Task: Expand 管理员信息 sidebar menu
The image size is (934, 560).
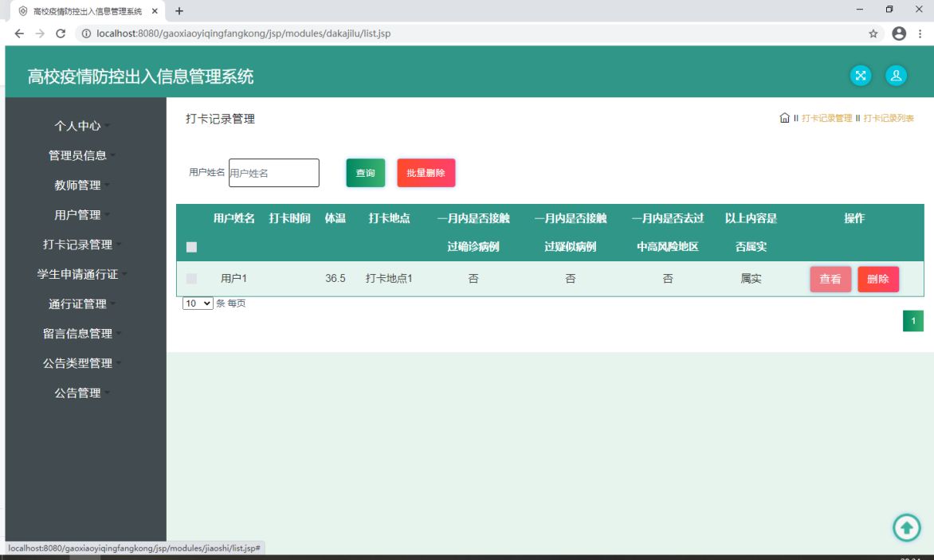Action: click(77, 155)
